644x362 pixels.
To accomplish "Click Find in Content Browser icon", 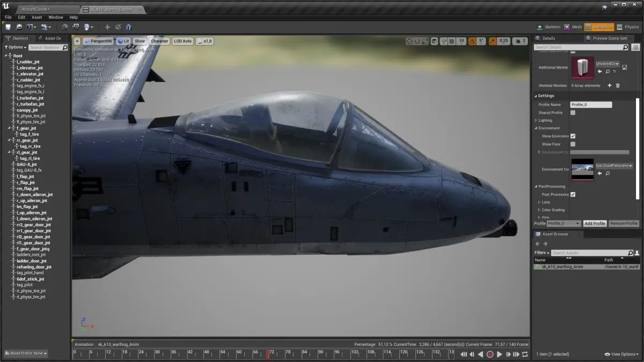I will pos(19,27).
